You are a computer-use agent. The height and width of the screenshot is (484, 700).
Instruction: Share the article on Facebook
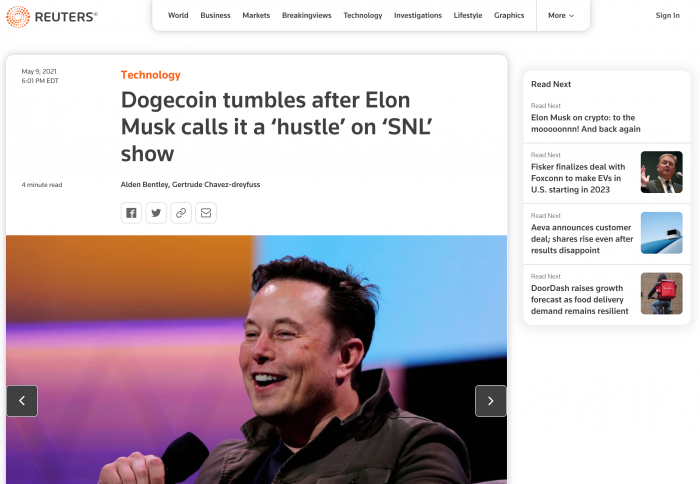(131, 213)
